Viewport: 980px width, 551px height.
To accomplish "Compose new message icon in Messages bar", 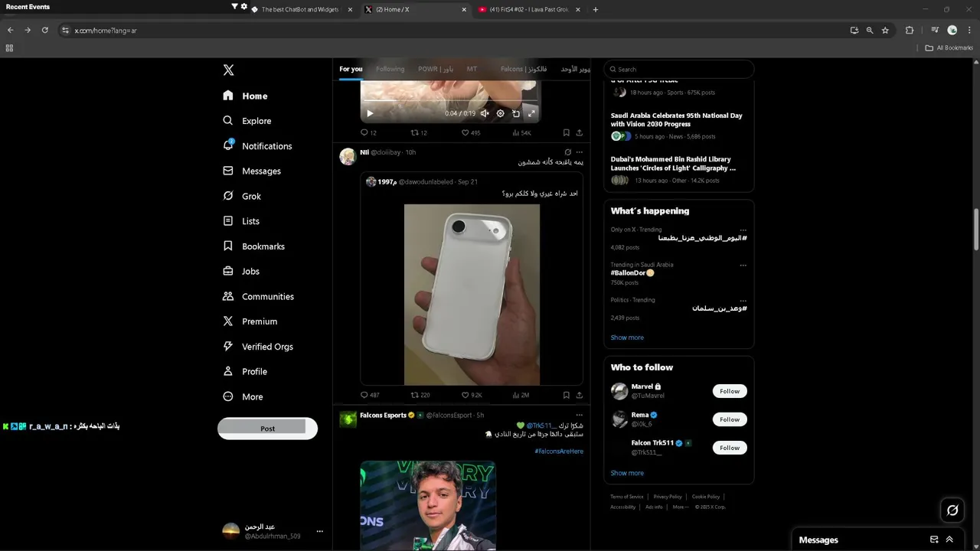I will 934,540.
